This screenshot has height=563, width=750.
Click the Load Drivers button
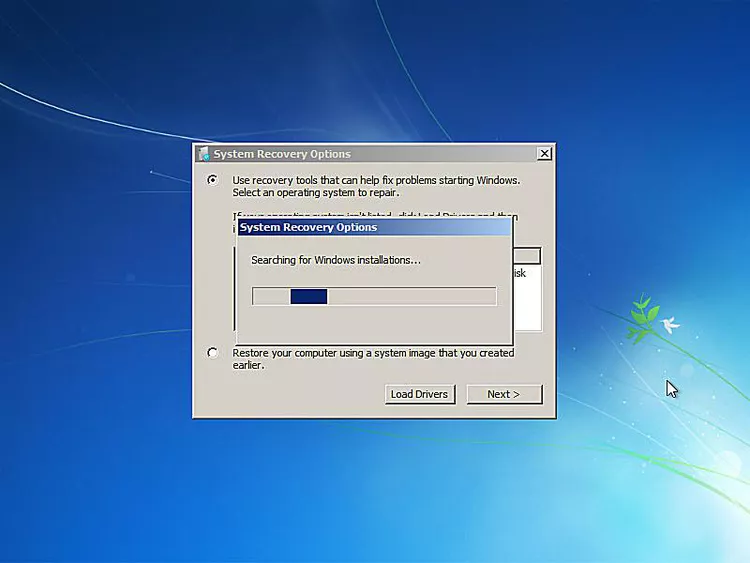(x=419, y=394)
